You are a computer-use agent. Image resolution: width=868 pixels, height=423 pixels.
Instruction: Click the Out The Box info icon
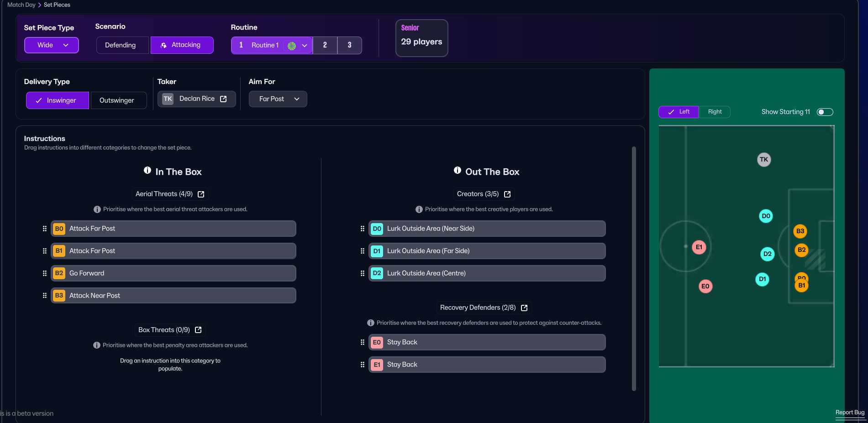click(x=458, y=171)
